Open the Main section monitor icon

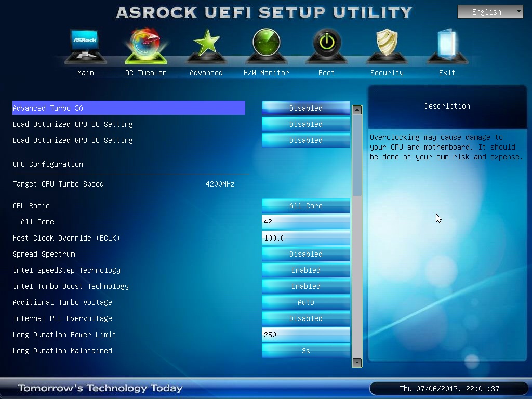[x=86, y=46]
